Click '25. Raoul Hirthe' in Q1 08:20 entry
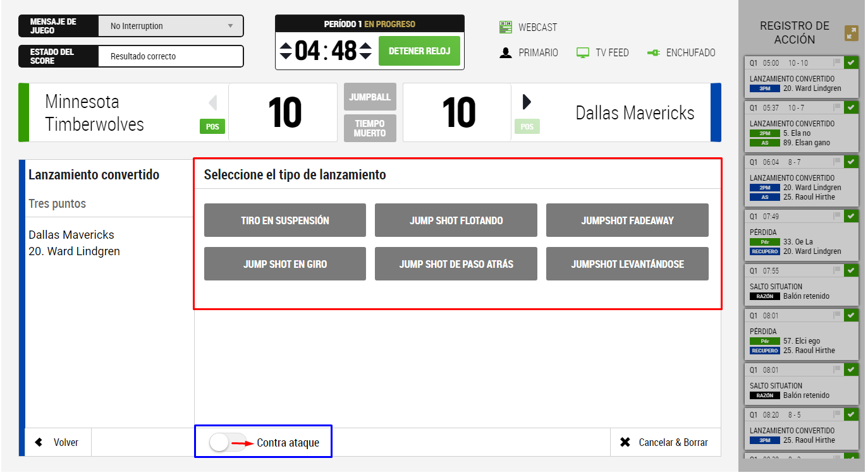The height and width of the screenshot is (475, 868). 809,440
